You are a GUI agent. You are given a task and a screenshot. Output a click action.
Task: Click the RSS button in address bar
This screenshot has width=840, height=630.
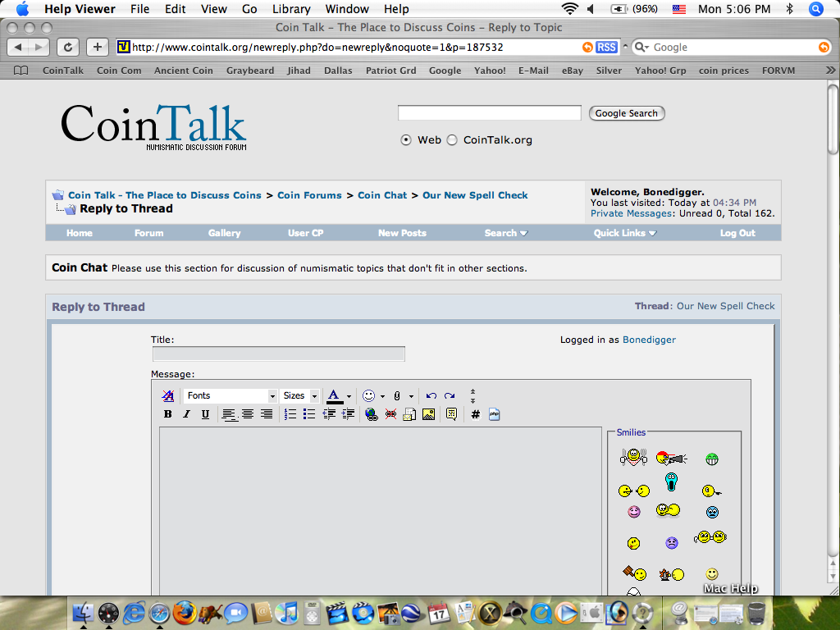606,47
